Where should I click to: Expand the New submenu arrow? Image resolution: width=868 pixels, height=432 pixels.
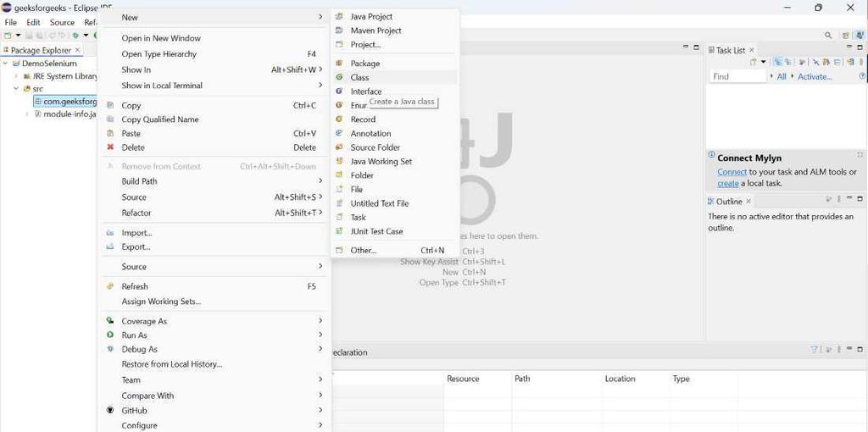coord(320,17)
